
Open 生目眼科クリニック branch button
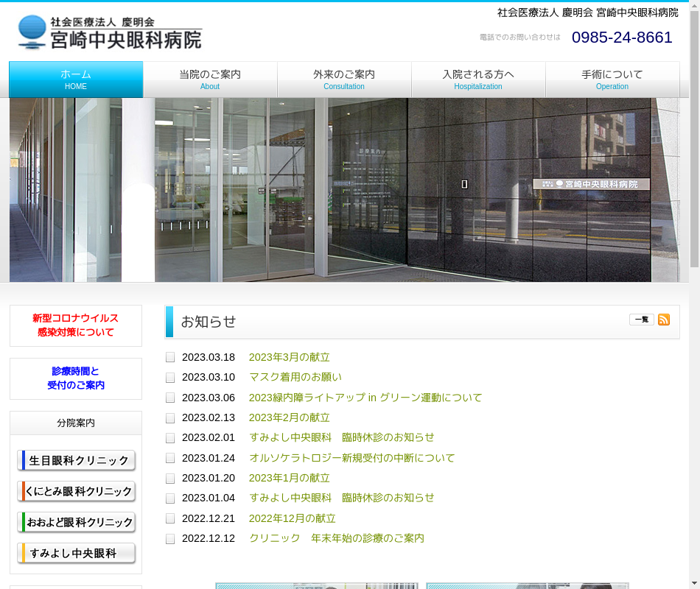[77, 461]
